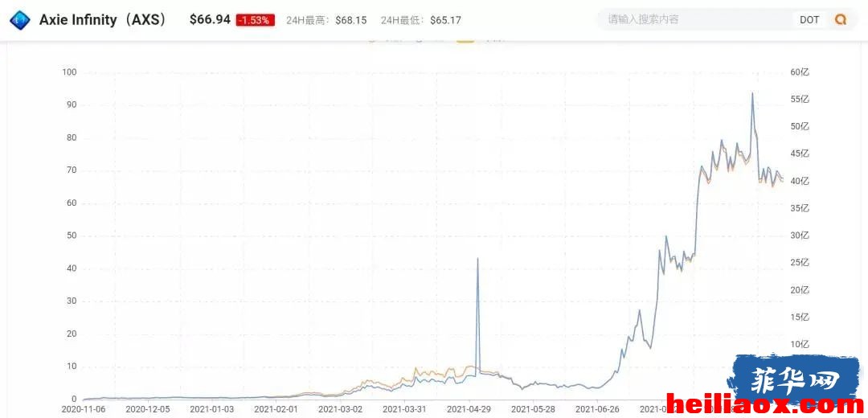
Task: Click the Axie Infinity（AXS）title
Action: tap(103, 20)
